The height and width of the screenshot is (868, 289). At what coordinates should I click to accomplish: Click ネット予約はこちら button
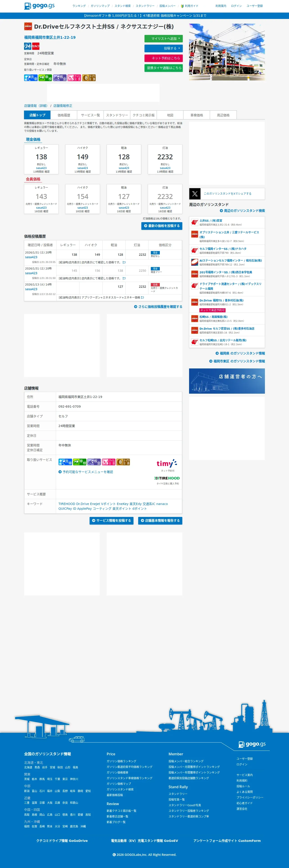pyautogui.click(x=163, y=58)
